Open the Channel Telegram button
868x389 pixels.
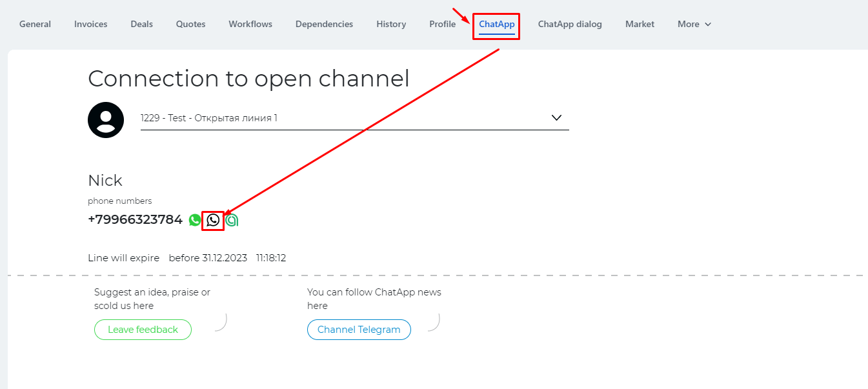(x=359, y=330)
